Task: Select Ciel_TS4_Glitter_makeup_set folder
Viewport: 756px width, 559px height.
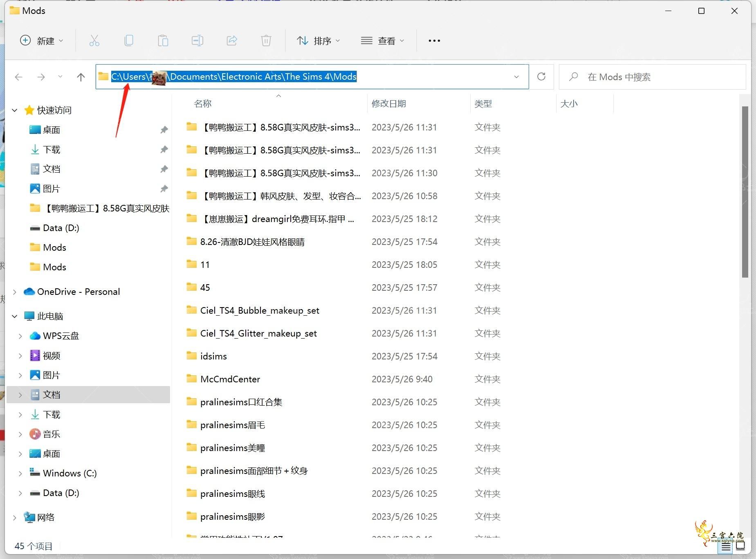Action: 258,333
